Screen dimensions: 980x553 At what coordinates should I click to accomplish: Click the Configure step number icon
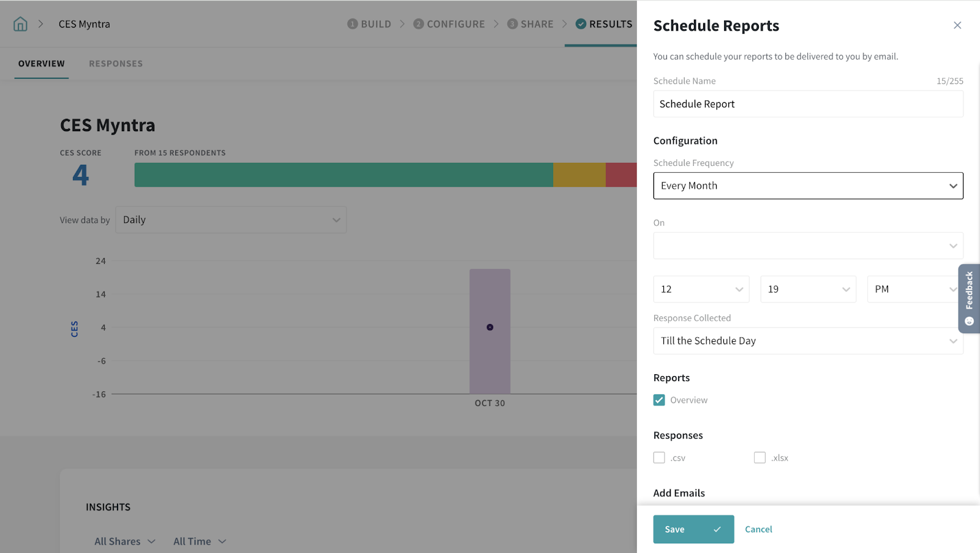coord(418,24)
